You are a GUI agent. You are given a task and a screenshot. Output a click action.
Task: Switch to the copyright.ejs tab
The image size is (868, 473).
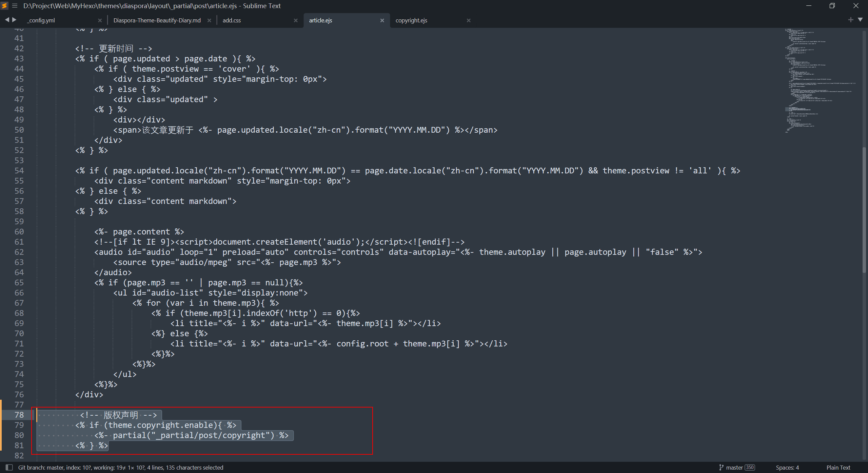pyautogui.click(x=411, y=20)
